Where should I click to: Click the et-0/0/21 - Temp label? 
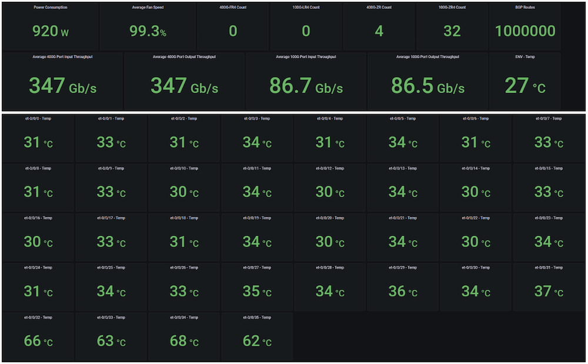click(403, 218)
